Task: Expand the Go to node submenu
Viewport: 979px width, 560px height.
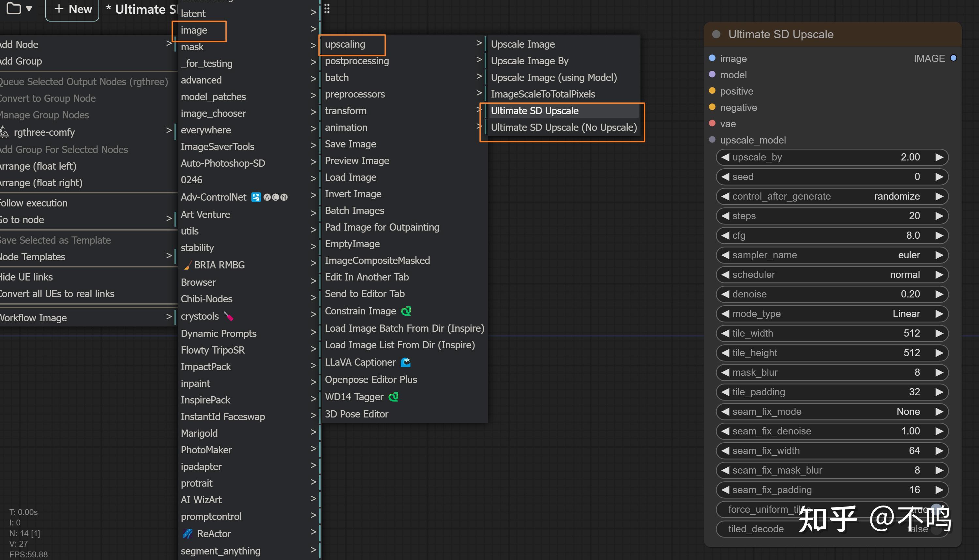Action: click(88, 219)
